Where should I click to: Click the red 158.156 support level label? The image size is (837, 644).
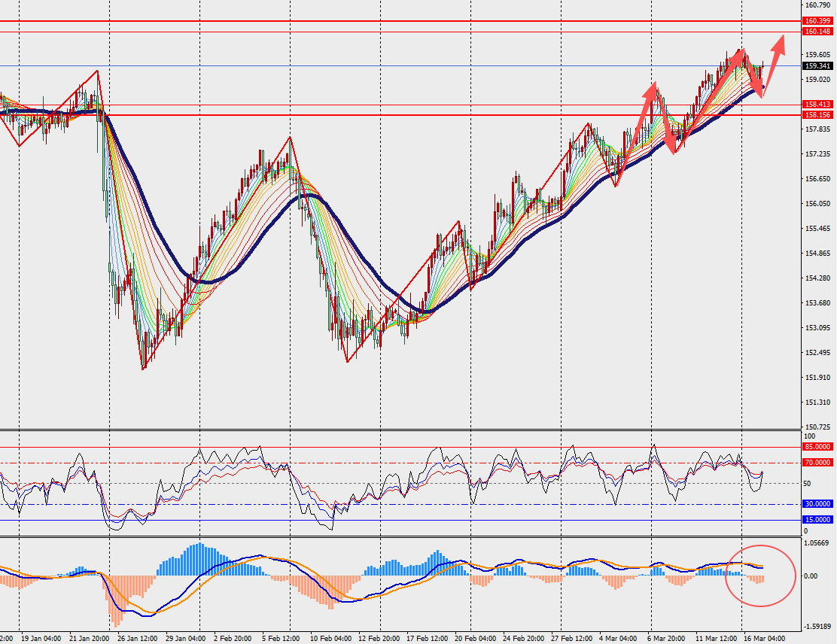[x=817, y=115]
